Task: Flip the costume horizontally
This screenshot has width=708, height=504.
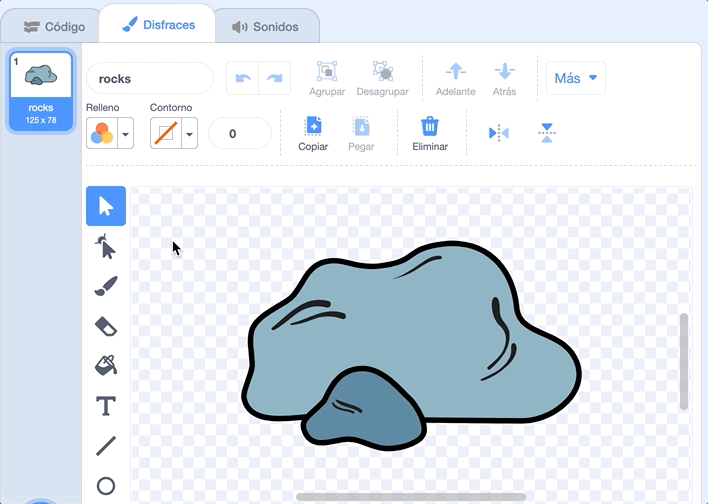Action: click(x=498, y=133)
